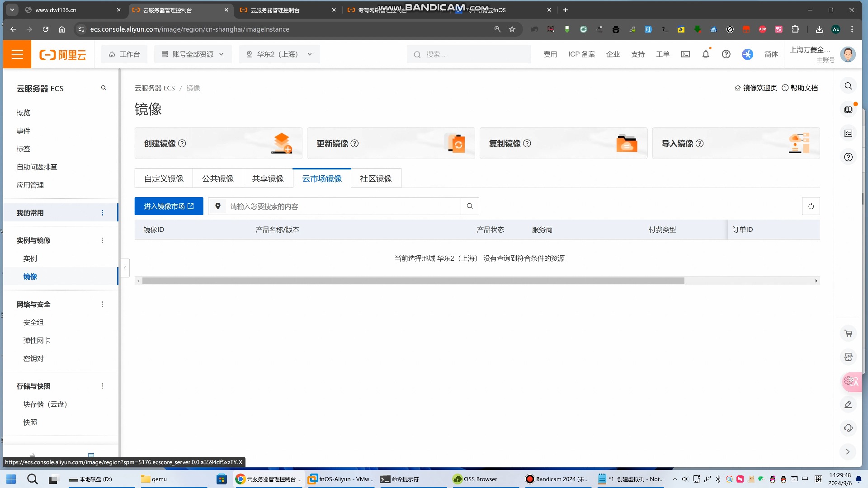Switch to the 公共镜像 tab
The width and height of the screenshot is (868, 488).
(x=217, y=178)
